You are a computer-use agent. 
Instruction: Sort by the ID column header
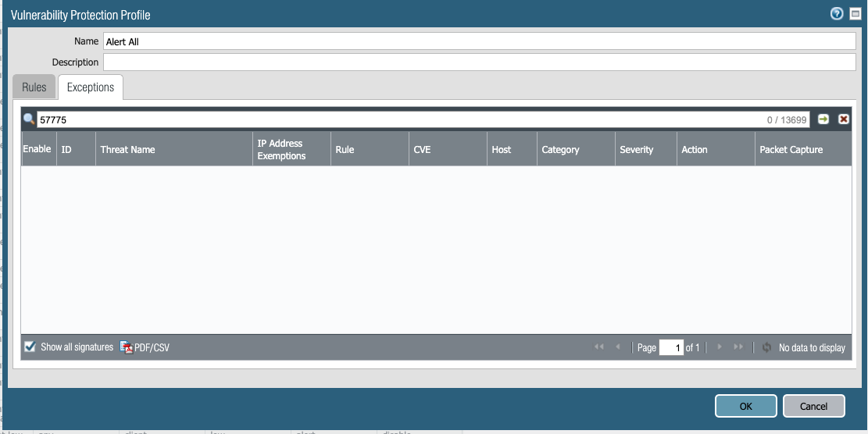[x=76, y=149]
